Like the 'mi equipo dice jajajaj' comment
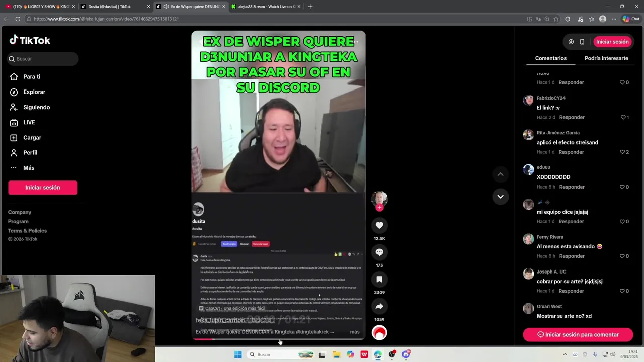The width and height of the screenshot is (644, 362). click(623, 221)
